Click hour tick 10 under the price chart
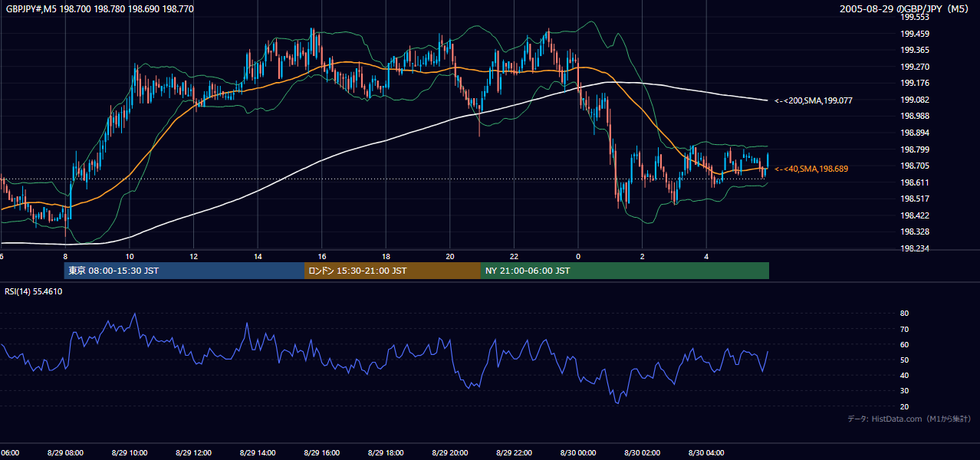980x460 pixels. tap(130, 257)
